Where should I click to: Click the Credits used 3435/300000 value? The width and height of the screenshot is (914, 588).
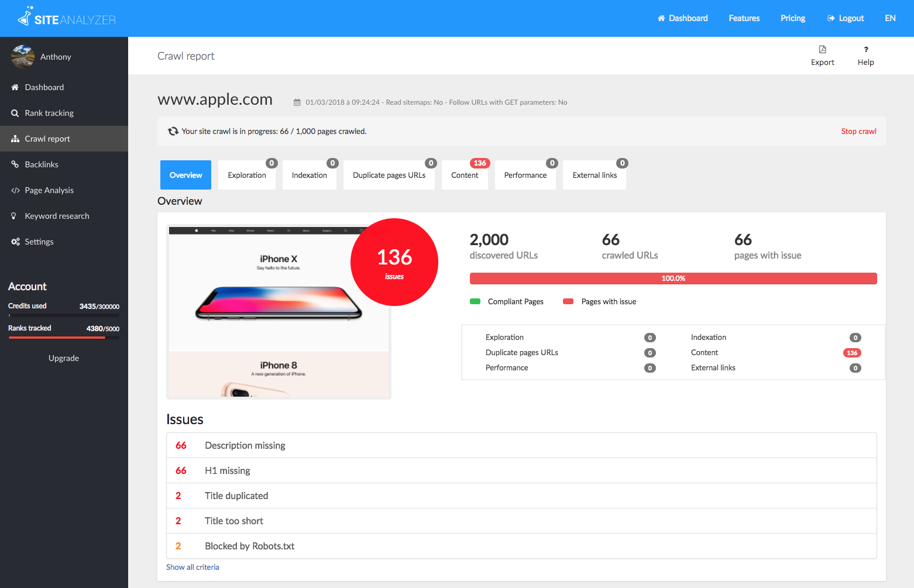[x=99, y=307]
